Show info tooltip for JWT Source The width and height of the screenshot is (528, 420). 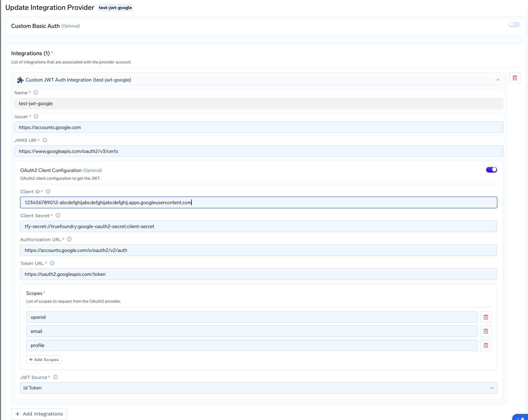56,377
